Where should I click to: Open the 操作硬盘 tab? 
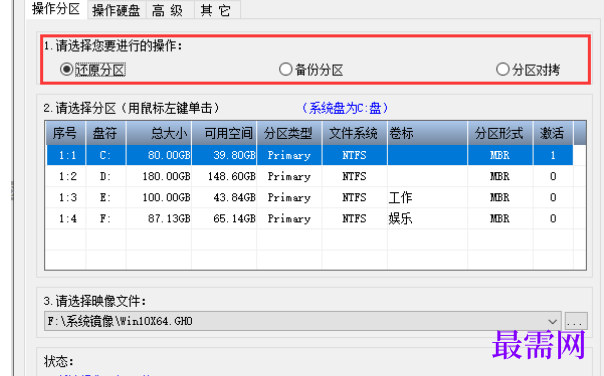[116, 10]
